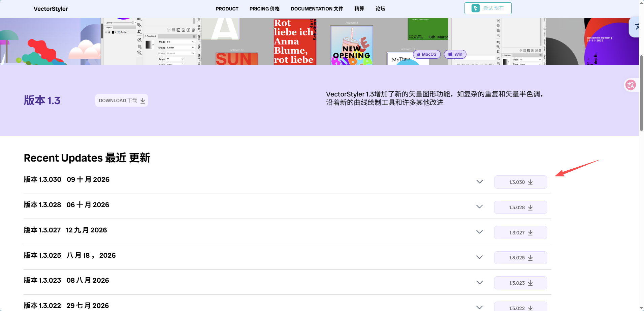Select the MacOS platform pill
This screenshot has width=644, height=311.
point(426,54)
